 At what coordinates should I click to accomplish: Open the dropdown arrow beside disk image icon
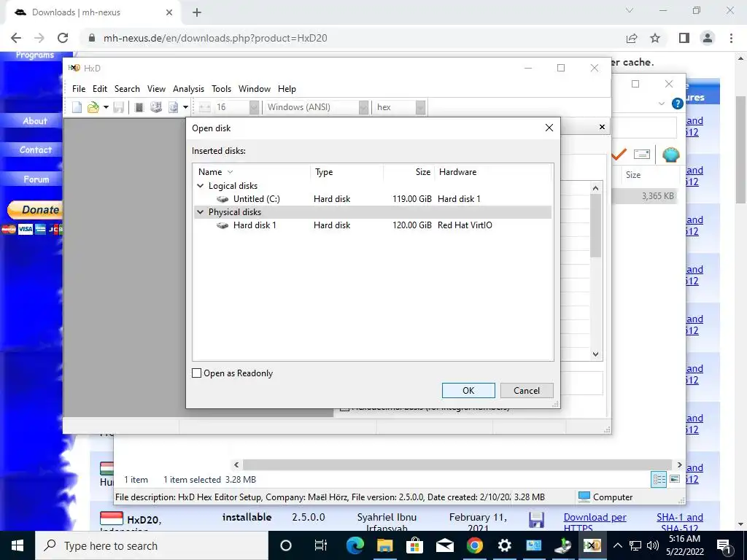[185, 107]
